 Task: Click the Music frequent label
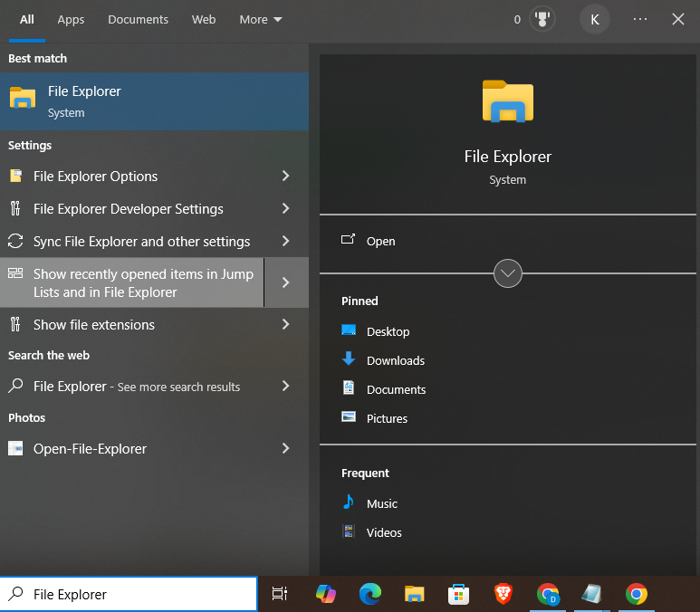382,504
